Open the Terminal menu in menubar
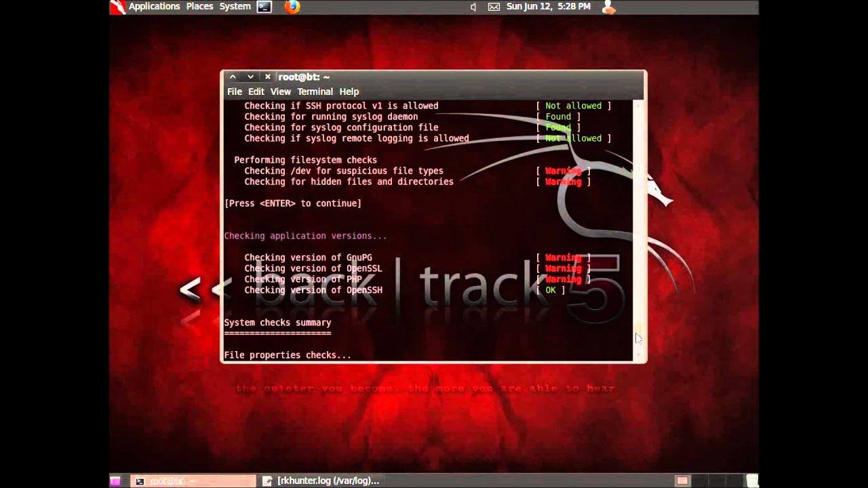This screenshot has width=868, height=488. (x=315, y=91)
